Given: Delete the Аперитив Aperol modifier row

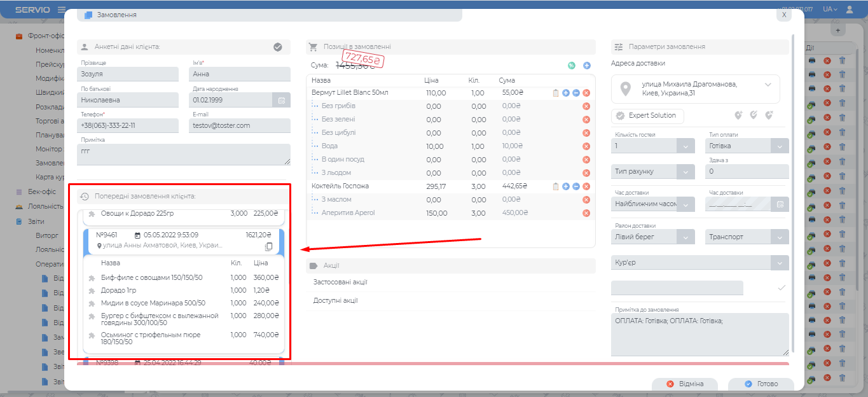Looking at the screenshot, I should pyautogui.click(x=586, y=213).
